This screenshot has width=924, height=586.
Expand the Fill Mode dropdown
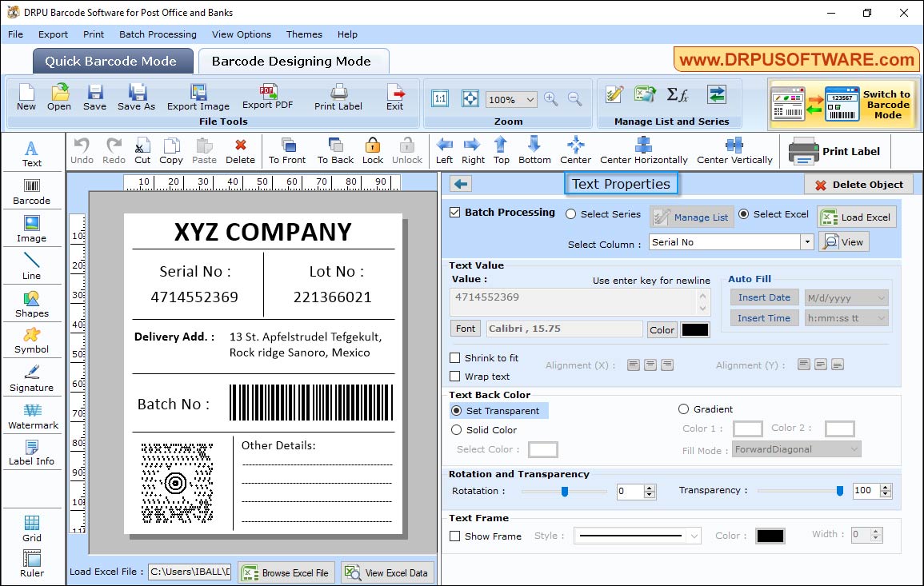click(854, 448)
